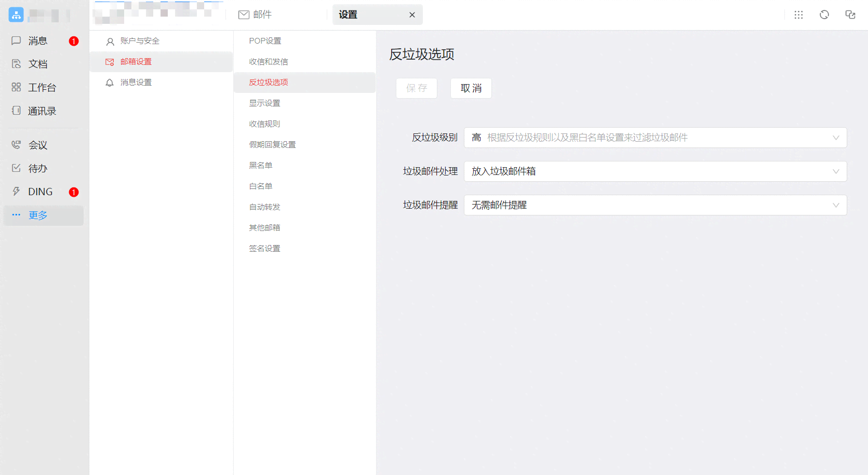This screenshot has height=475, width=868.
Task: Click the DING unread badge
Action: (x=74, y=192)
